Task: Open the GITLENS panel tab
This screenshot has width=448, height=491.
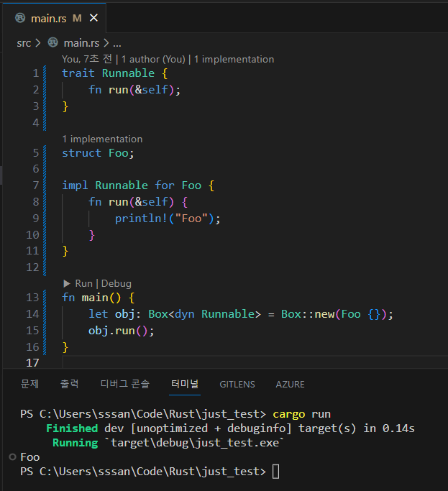Action: [237, 384]
